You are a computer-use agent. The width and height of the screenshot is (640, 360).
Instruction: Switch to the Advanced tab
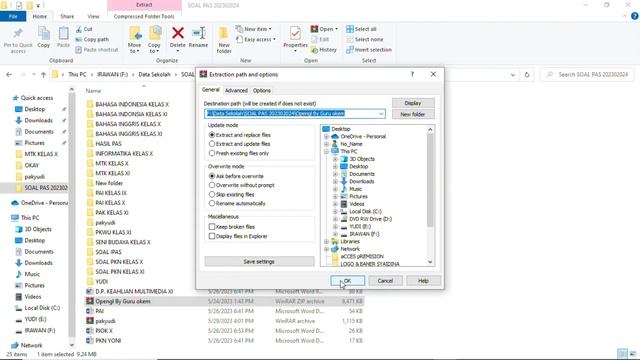236,91
